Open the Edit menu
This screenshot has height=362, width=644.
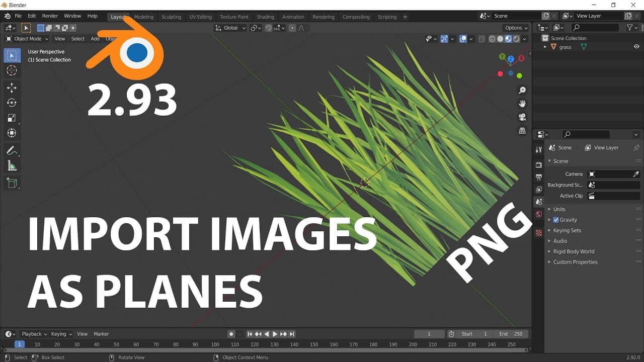(32, 16)
